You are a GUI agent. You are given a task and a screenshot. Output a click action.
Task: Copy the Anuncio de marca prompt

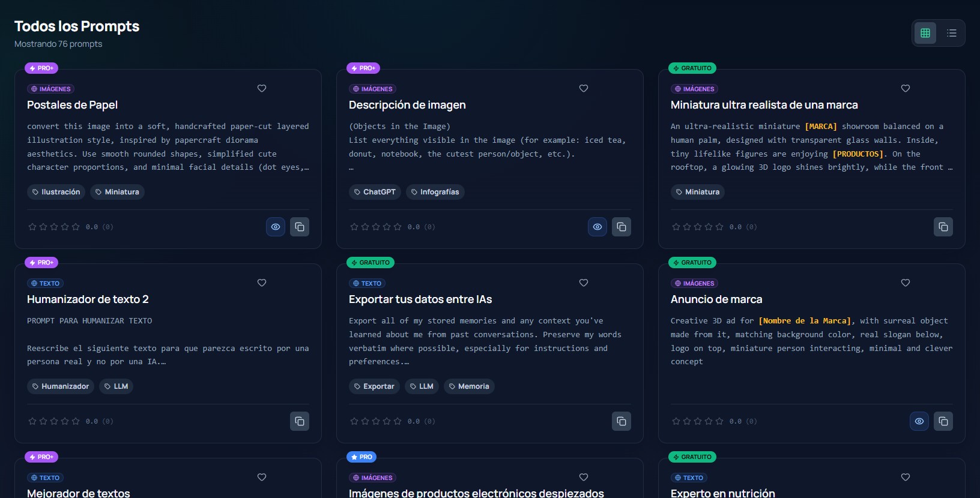943,421
